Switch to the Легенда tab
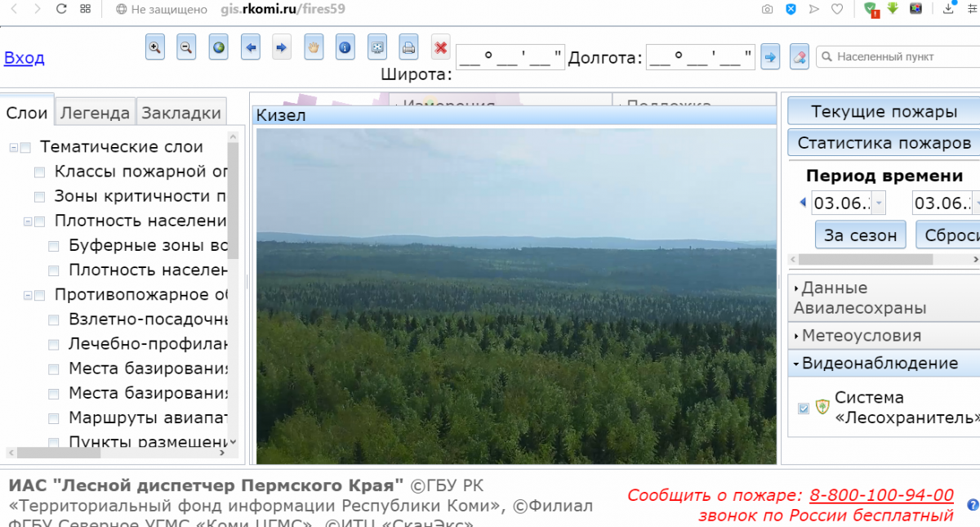 95,113
